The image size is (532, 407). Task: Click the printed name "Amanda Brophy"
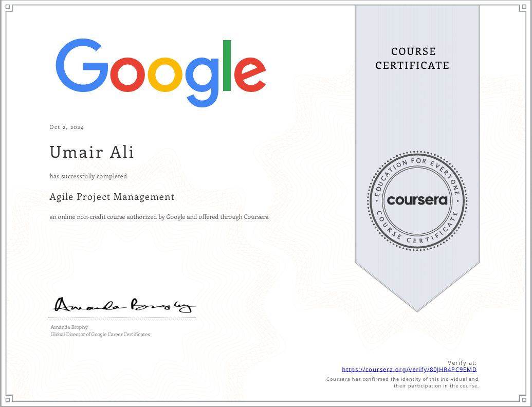pos(69,327)
